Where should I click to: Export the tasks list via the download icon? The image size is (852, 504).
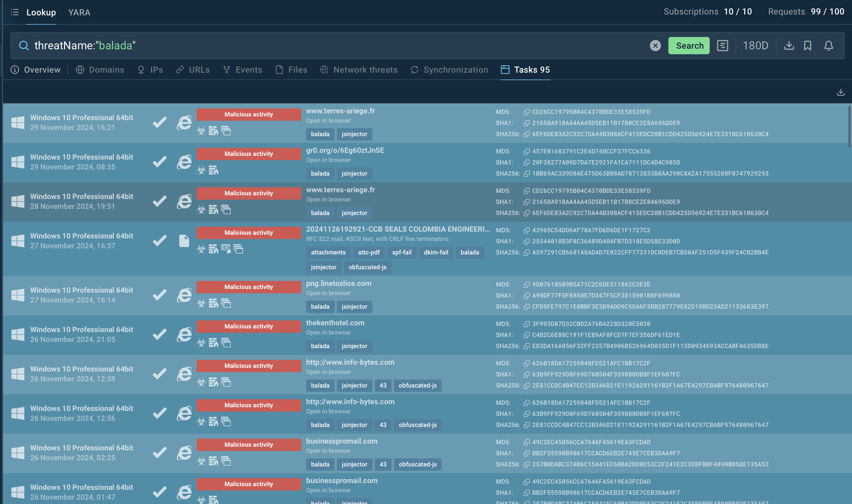pyautogui.click(x=841, y=92)
